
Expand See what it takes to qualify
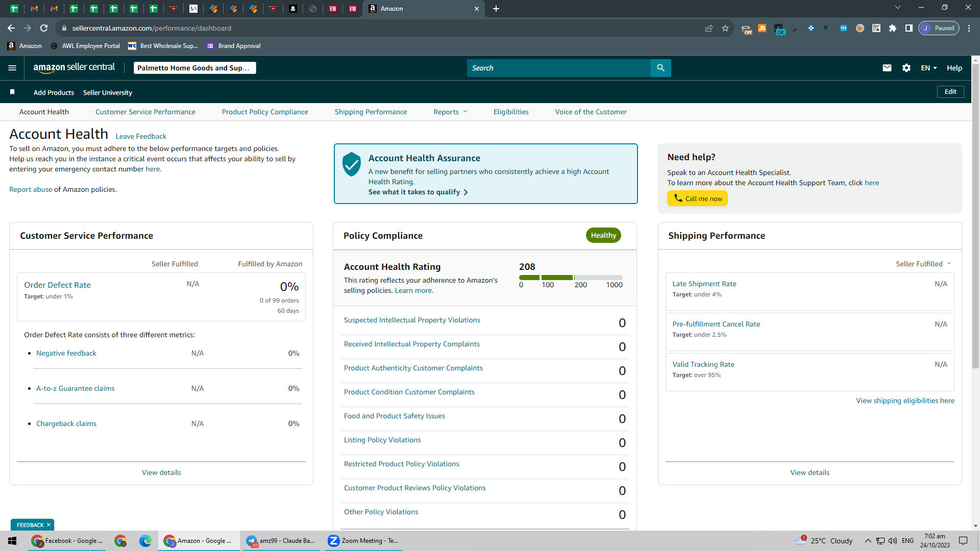(418, 192)
